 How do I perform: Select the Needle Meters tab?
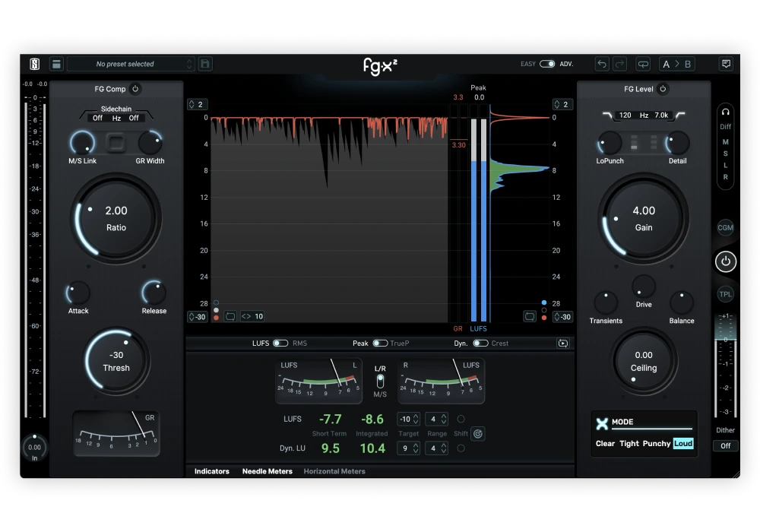point(267,471)
